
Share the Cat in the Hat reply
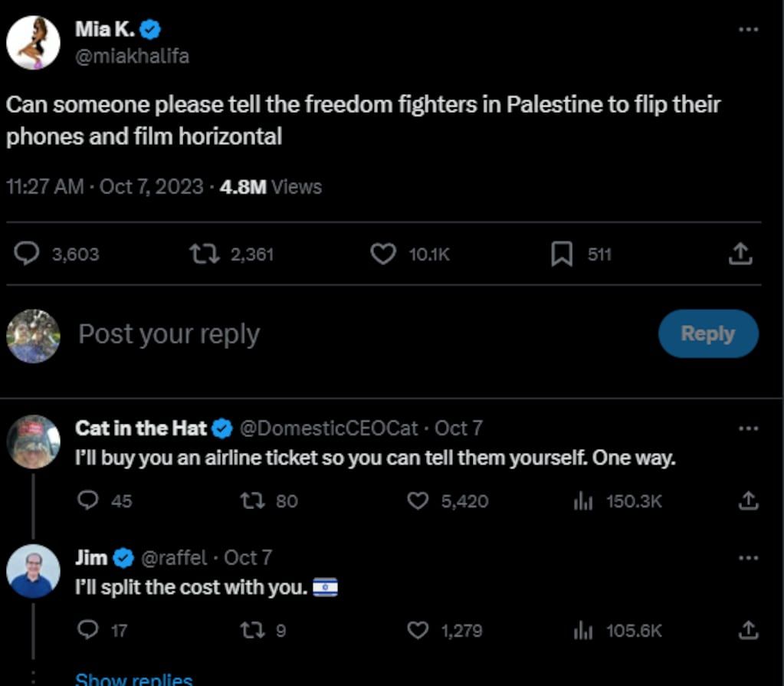748,501
